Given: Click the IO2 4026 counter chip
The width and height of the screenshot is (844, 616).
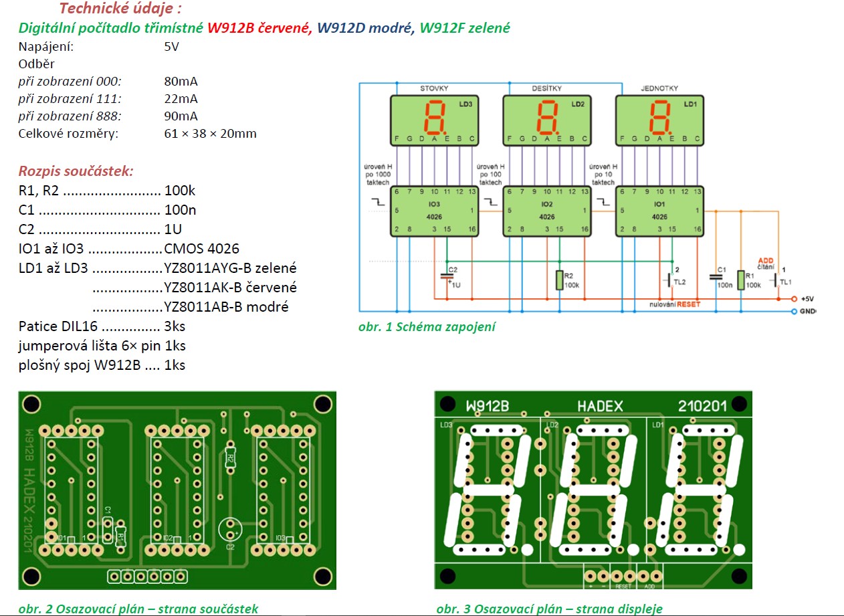Looking at the screenshot, I should point(546,211).
